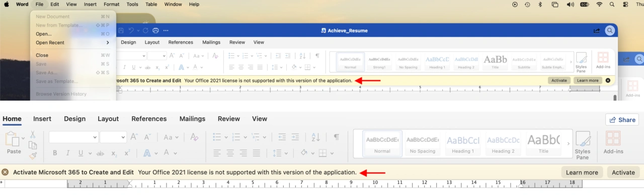
Task: Click Sort A-Z icon in lower ribbon
Action: coord(315,137)
